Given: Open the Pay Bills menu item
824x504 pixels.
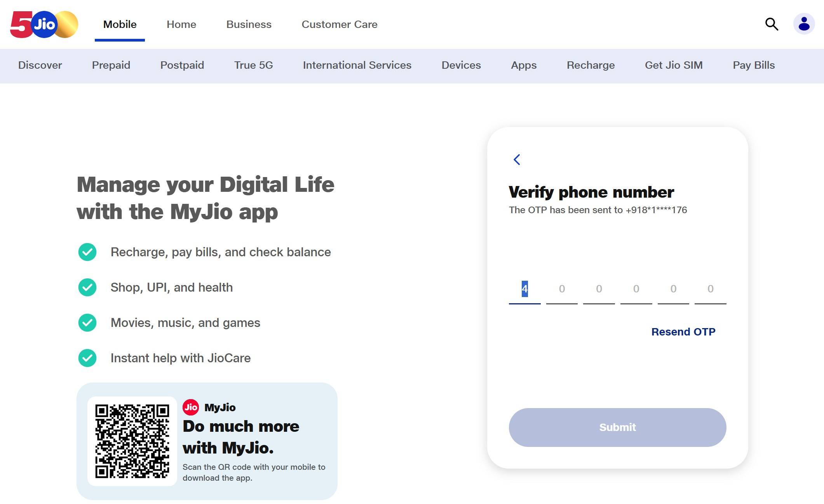Looking at the screenshot, I should point(754,65).
